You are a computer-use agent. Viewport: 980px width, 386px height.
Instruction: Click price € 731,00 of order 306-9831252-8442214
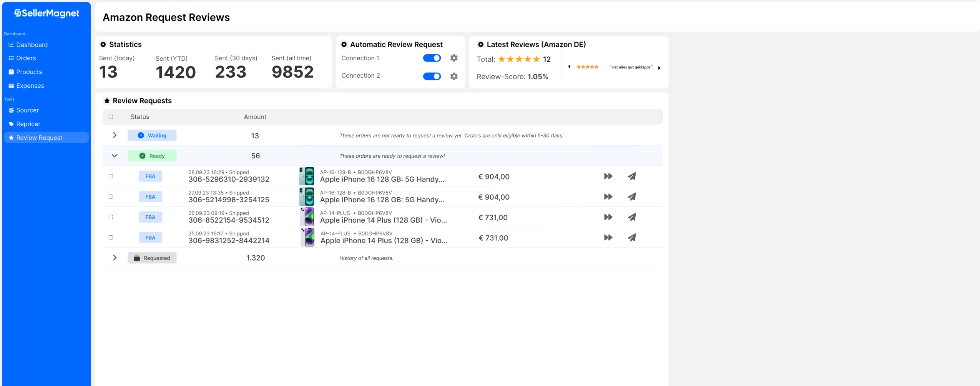click(x=493, y=238)
